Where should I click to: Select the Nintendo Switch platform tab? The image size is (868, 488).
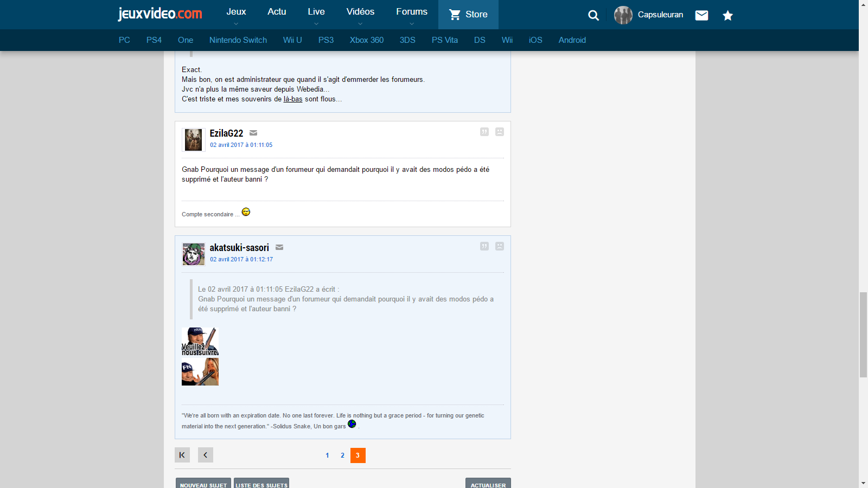pyautogui.click(x=238, y=40)
